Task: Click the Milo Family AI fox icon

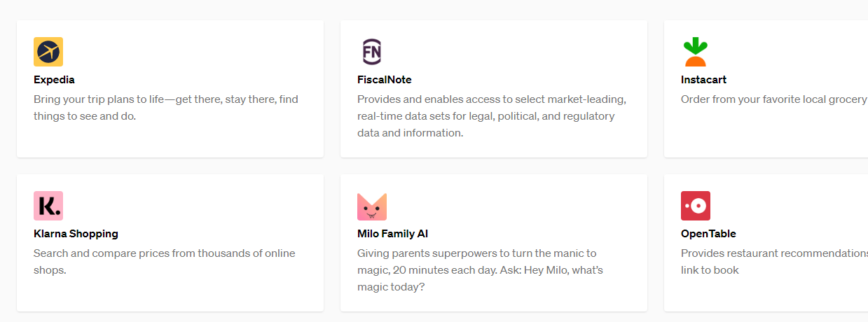Action: [x=372, y=206]
